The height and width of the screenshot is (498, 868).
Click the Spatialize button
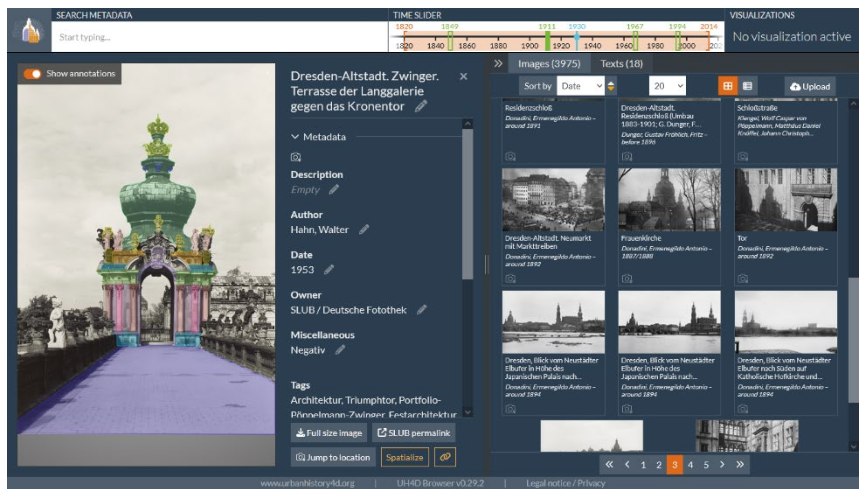click(x=404, y=457)
